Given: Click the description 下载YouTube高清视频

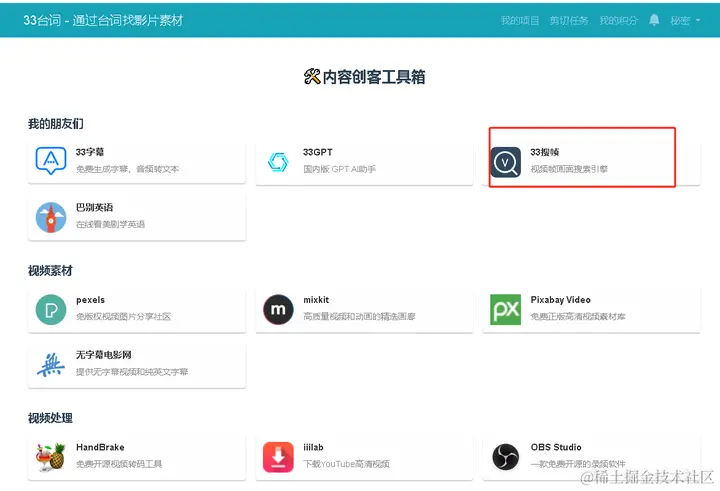Looking at the screenshot, I should pos(347,464).
